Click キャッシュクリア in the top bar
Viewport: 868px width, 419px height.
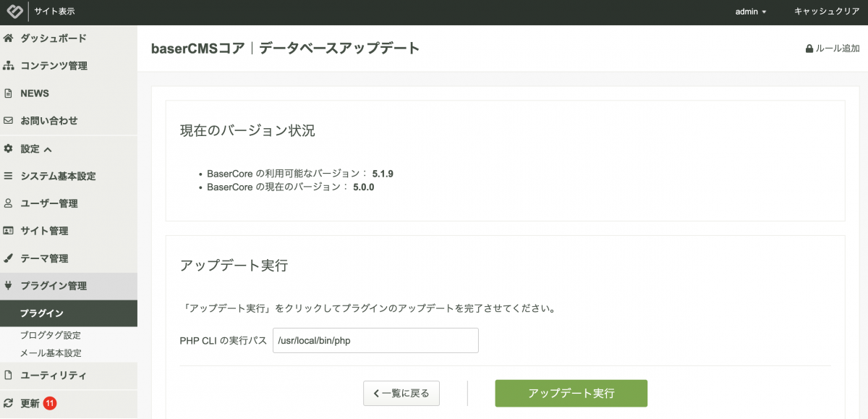(x=827, y=12)
